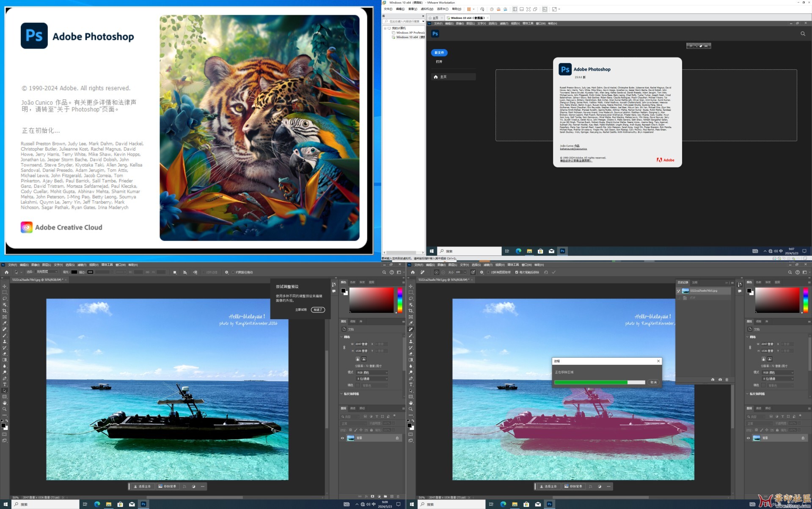Click VMware library search input field
812x509 pixels.
click(x=404, y=21)
